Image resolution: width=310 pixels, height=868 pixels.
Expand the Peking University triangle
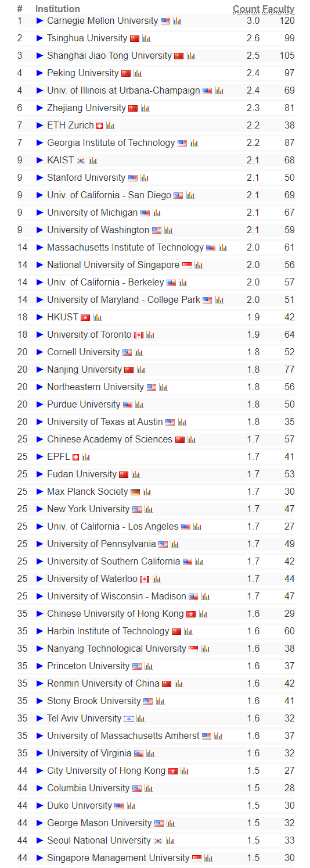[40, 73]
